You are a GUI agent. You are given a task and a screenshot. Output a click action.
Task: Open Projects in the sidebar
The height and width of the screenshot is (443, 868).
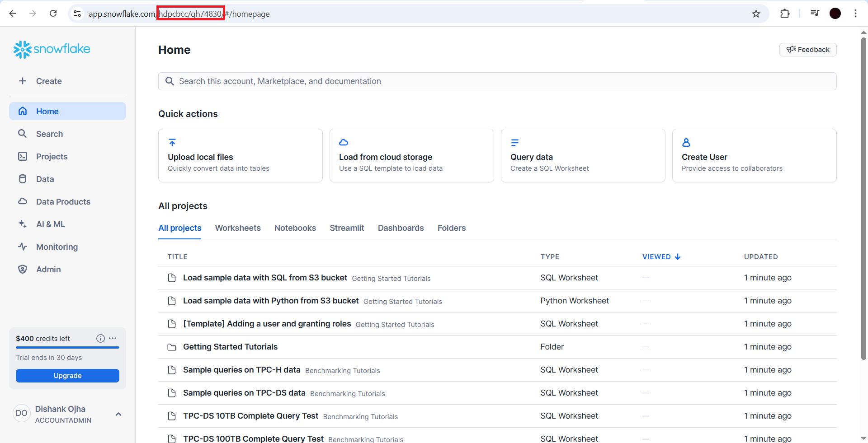click(x=67, y=156)
